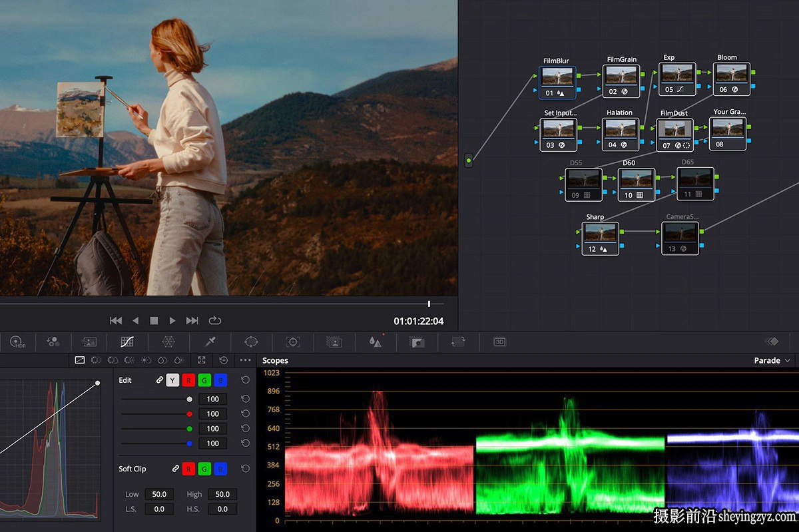Click the Soft Clip High value field
Screen dimensions: 799x532
pyautogui.click(x=222, y=494)
